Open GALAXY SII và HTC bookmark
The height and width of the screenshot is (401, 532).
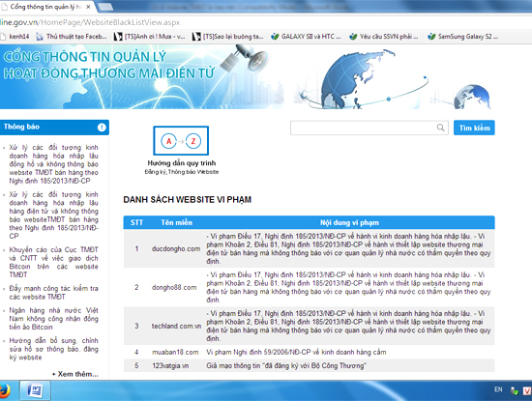[x=306, y=37]
